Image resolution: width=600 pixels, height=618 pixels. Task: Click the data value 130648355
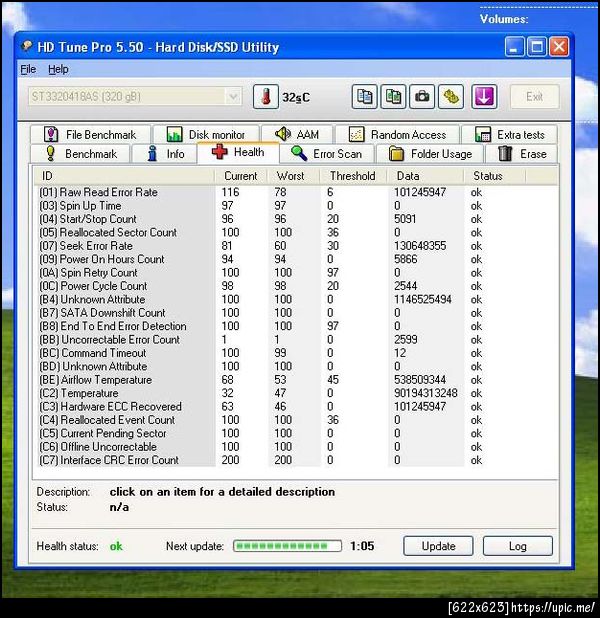click(x=420, y=246)
